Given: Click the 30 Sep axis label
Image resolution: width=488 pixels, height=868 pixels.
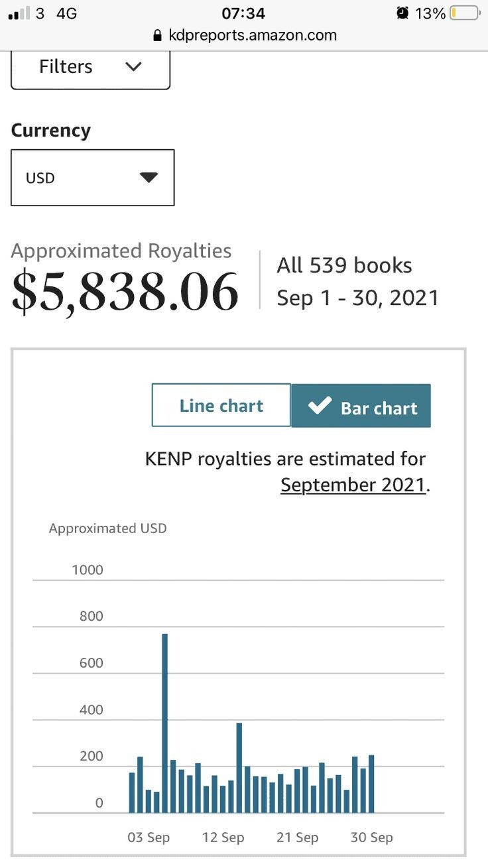Looking at the screenshot, I should pos(371,837).
